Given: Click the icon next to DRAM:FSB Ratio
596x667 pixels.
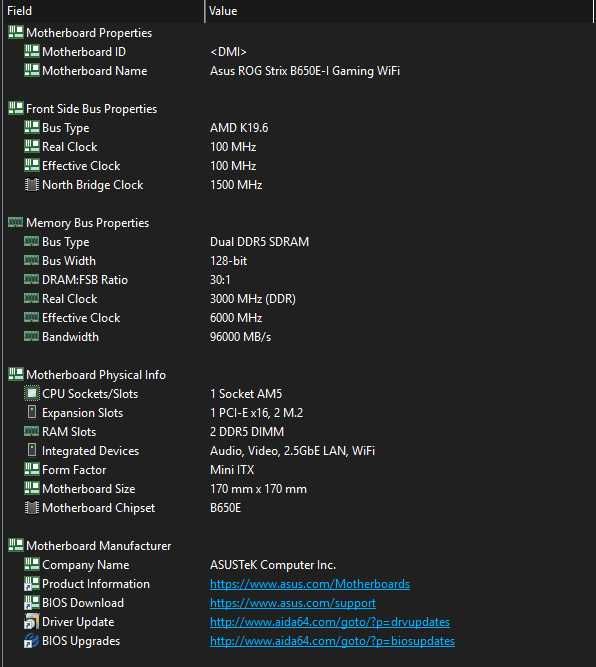Looking at the screenshot, I should pyautogui.click(x=31, y=279).
